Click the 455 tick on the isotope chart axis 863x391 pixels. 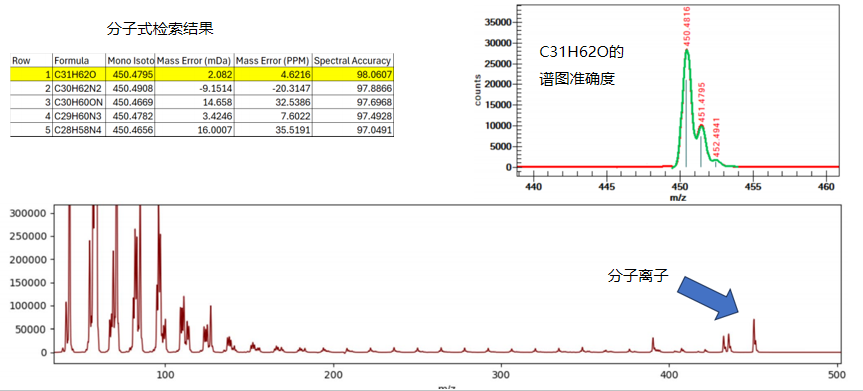[x=753, y=187]
